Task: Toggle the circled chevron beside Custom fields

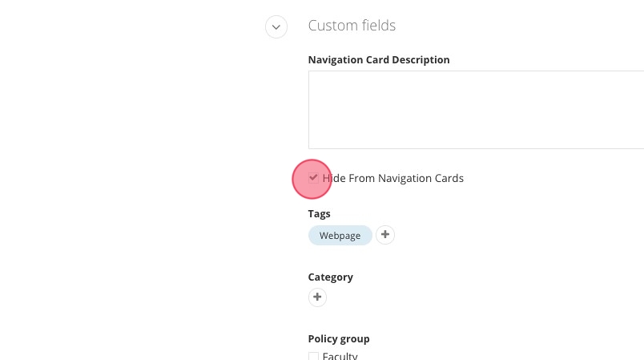Action: click(x=276, y=27)
